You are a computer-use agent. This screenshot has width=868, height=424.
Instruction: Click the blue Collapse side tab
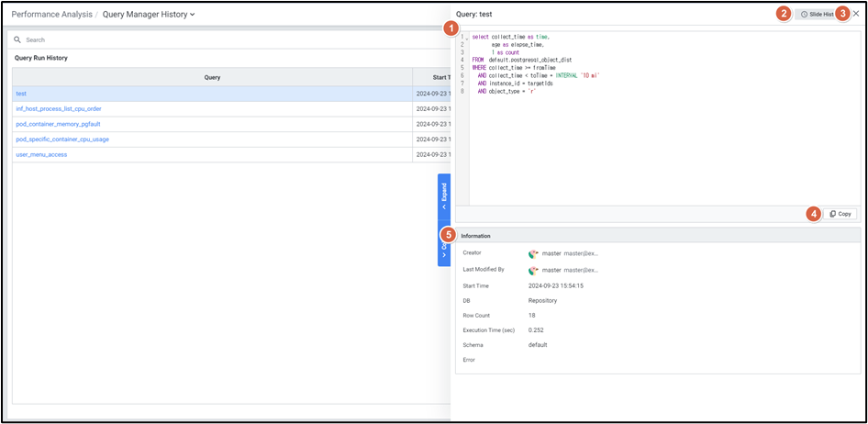pyautogui.click(x=444, y=248)
